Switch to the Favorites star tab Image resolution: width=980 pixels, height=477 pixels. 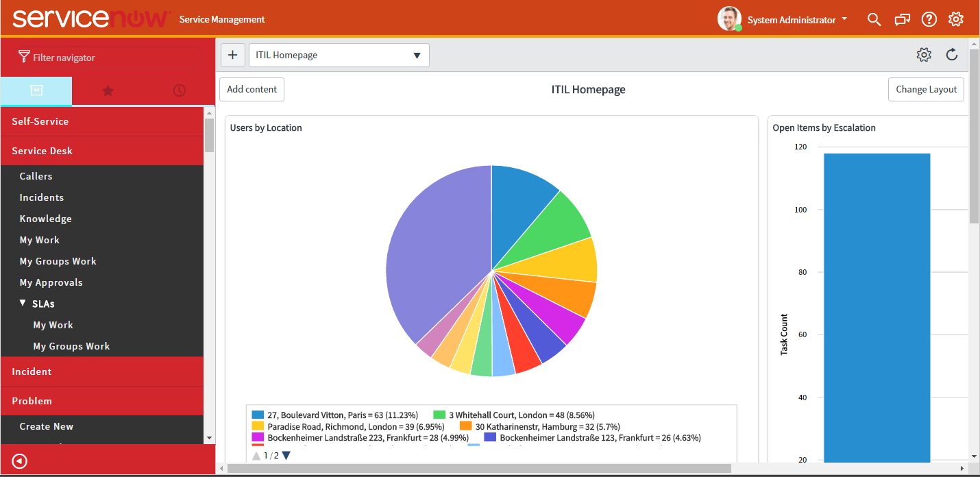point(108,90)
